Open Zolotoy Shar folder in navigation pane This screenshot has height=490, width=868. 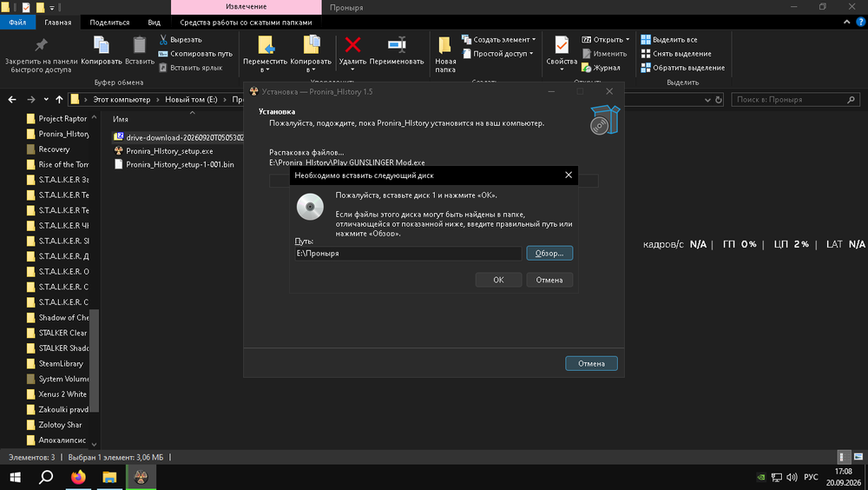[55, 425]
